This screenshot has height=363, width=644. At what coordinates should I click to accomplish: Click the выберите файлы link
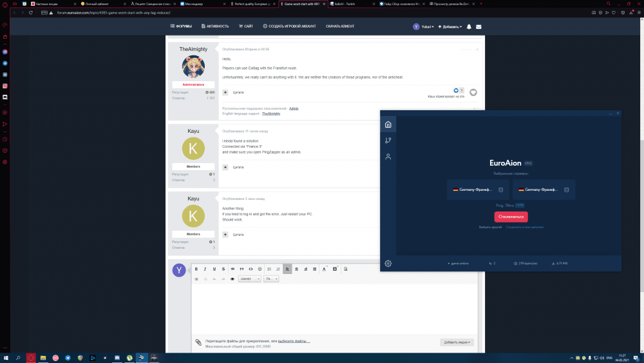(x=294, y=341)
